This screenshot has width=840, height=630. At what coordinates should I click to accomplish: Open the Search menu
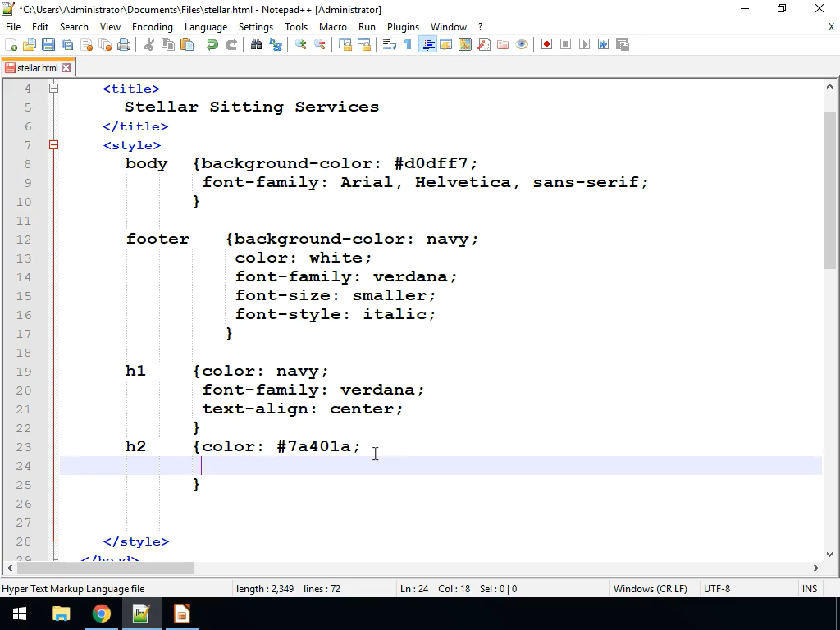point(74,27)
